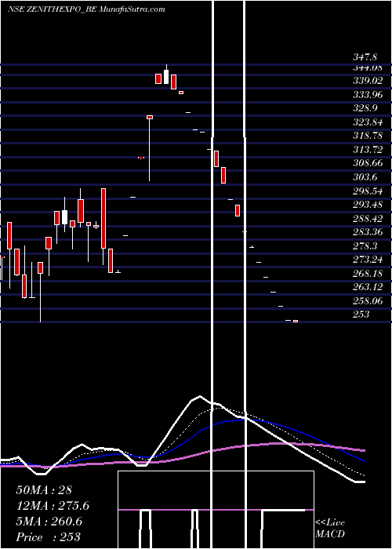Click the 283.36 price level label
This screenshot has width=392, height=549.
[368, 232]
